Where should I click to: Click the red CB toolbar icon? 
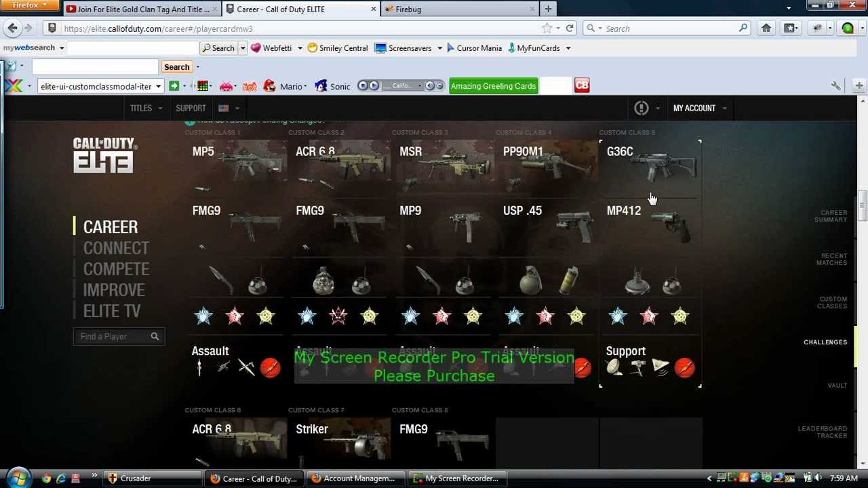point(582,85)
